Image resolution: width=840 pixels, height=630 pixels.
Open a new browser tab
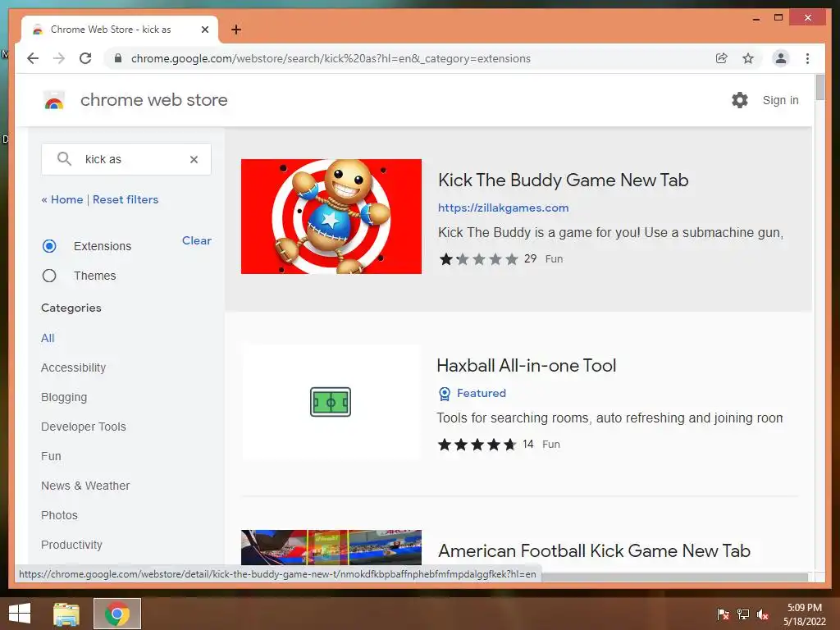click(236, 30)
